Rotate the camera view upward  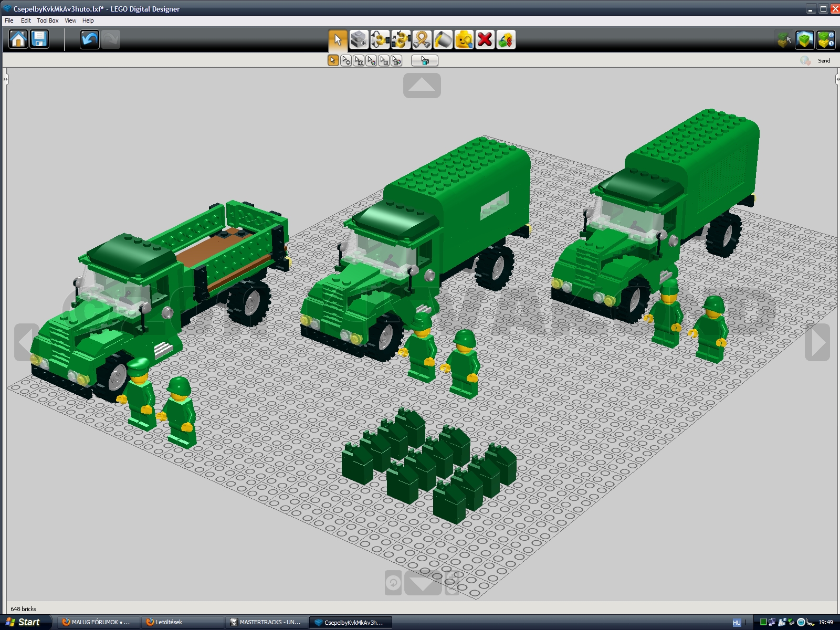(422, 85)
